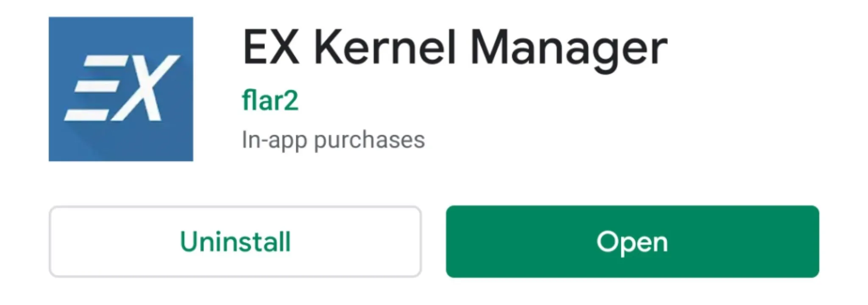Uninstall EX Kernel Manager
Image resolution: width=868 pixels, height=305 pixels.
(235, 241)
